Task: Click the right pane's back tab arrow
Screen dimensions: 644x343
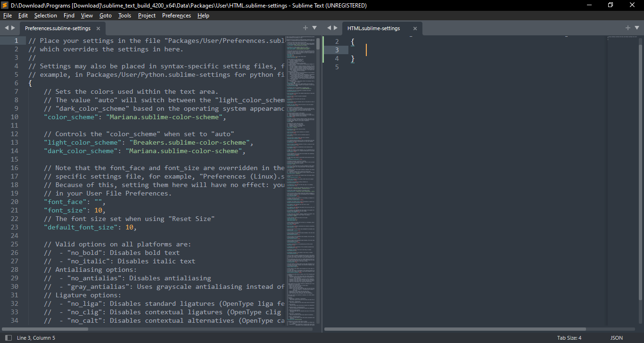Action: (329, 28)
